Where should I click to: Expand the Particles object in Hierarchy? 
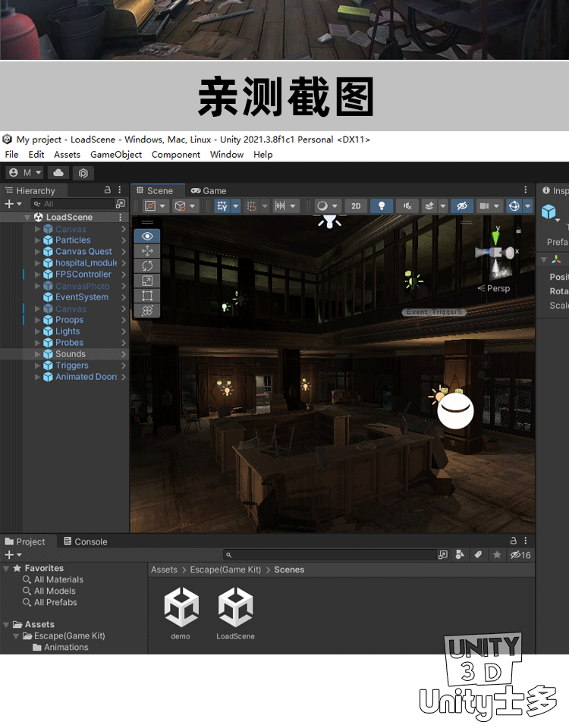tap(38, 240)
